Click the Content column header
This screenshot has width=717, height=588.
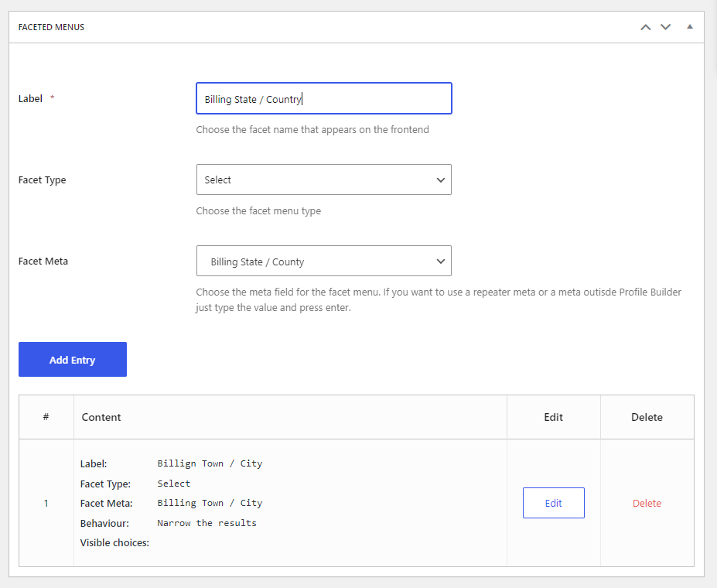click(x=101, y=417)
